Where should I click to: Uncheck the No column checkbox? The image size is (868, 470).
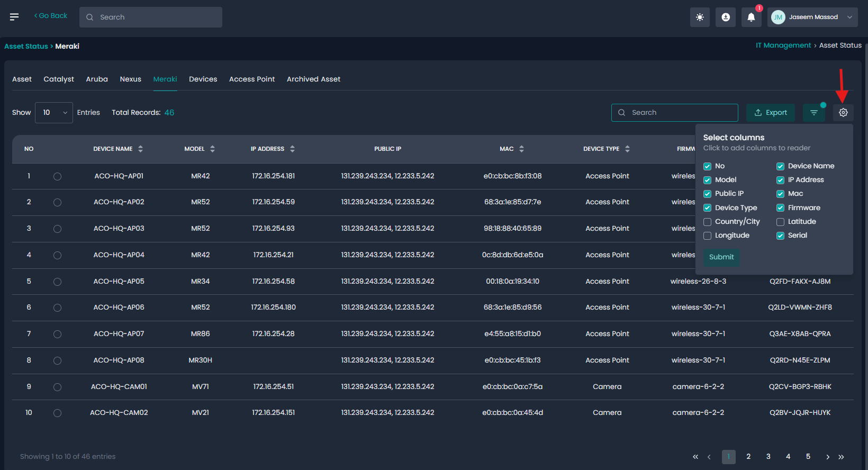click(707, 166)
